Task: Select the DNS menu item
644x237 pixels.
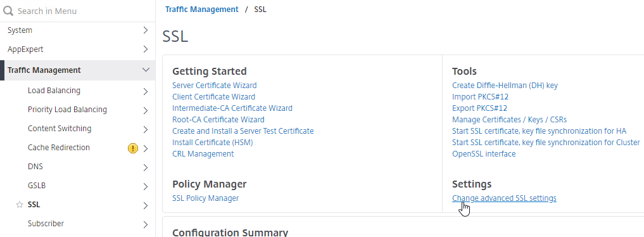Action: point(35,167)
